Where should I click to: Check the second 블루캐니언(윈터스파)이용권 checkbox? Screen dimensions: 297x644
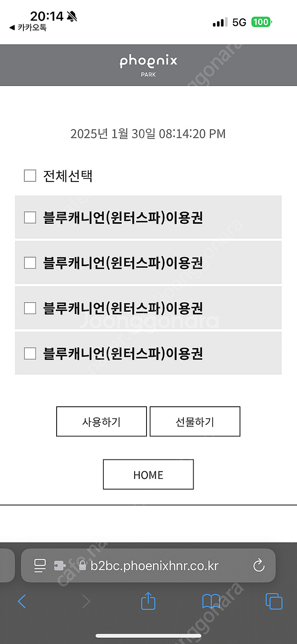click(30, 263)
